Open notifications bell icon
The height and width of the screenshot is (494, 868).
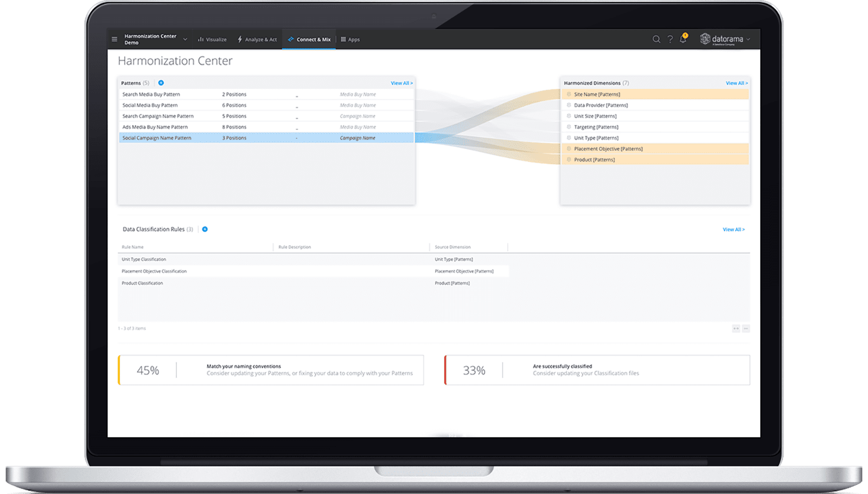pyautogui.click(x=683, y=39)
